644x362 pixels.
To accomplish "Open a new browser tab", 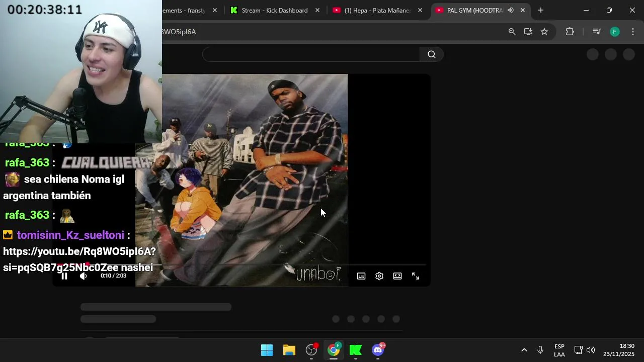I will pos(541,10).
